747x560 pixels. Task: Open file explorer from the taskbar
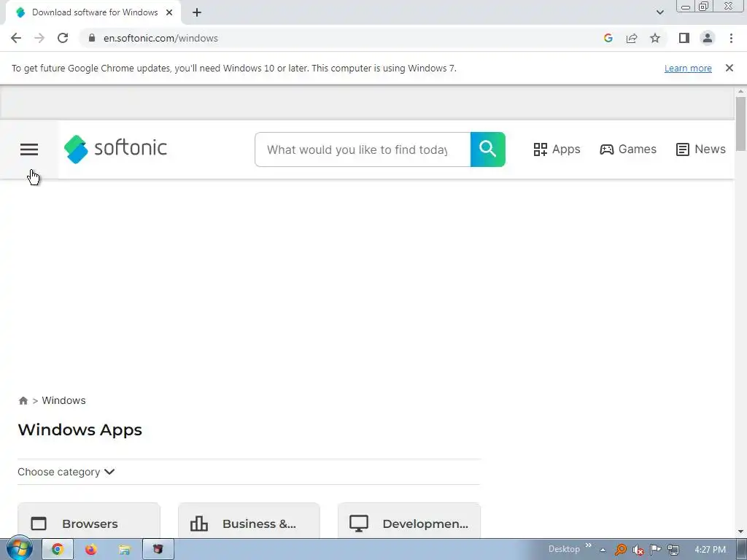tap(124, 550)
